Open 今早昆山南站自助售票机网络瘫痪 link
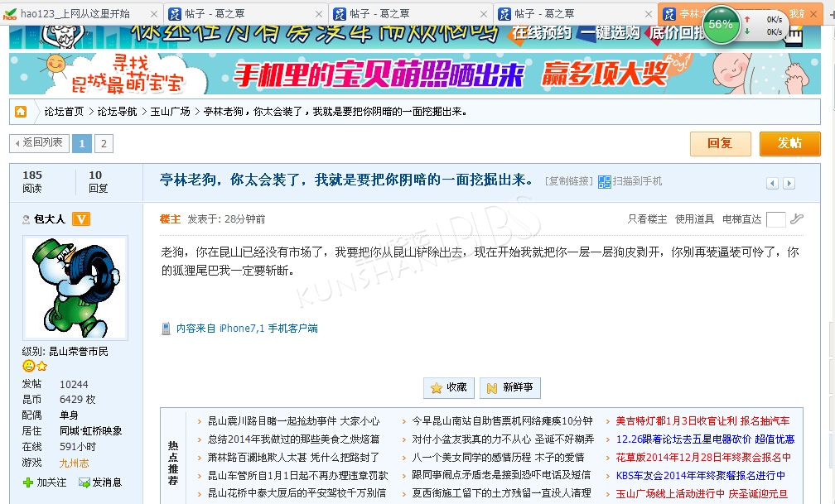The image size is (835, 504). pos(502,421)
